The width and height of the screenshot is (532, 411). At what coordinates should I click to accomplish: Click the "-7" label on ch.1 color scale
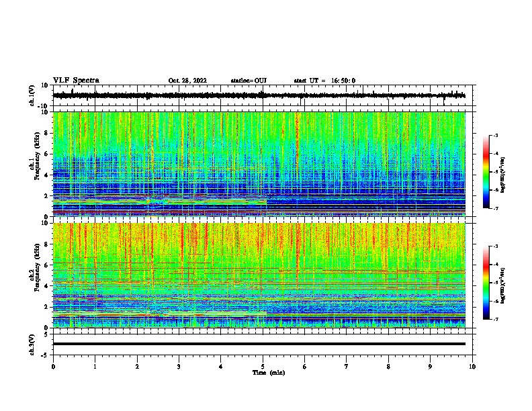(495, 208)
